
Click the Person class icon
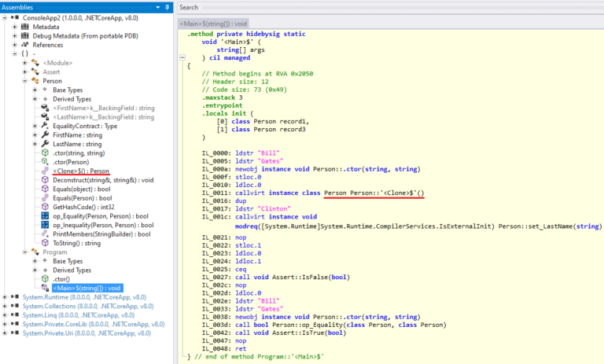[x=35, y=81]
